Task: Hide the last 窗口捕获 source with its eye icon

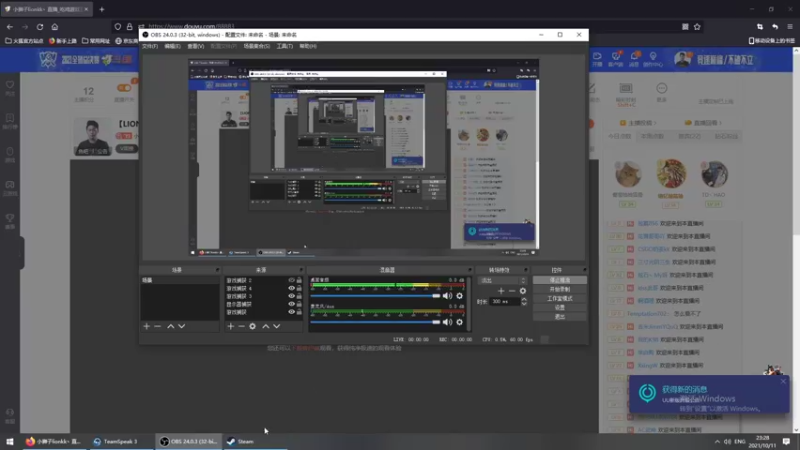Action: 291,312
